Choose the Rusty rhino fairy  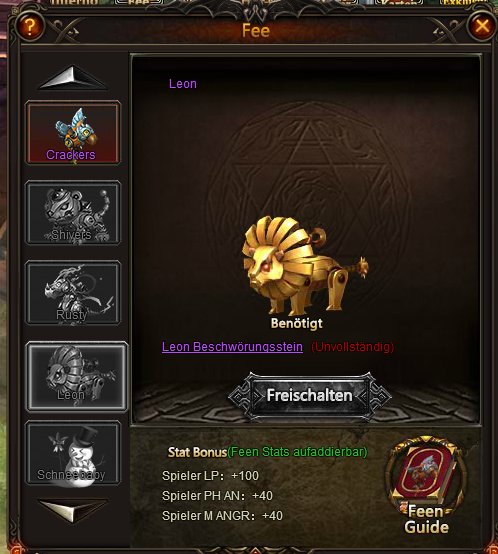73,293
